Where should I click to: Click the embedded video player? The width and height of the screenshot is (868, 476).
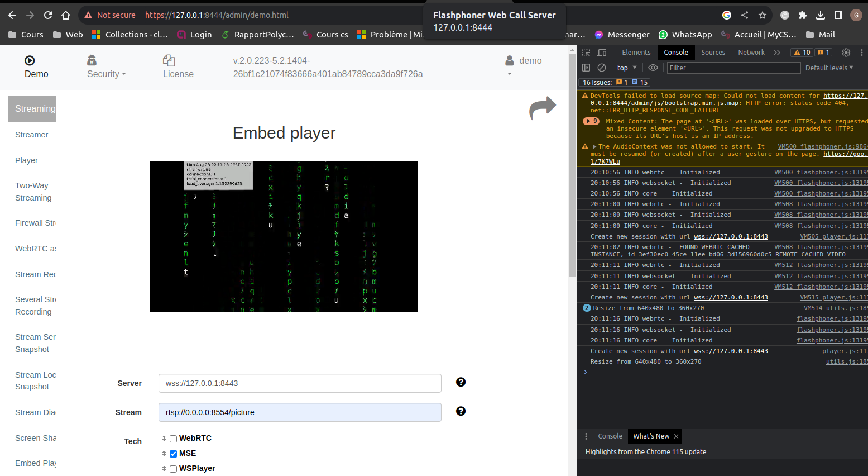[284, 237]
